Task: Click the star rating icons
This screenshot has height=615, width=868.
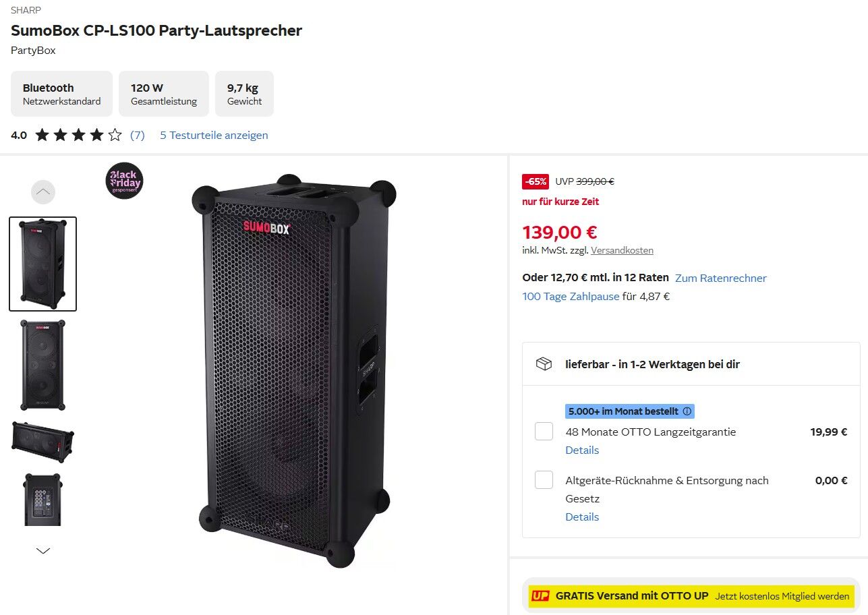Action: [x=78, y=135]
